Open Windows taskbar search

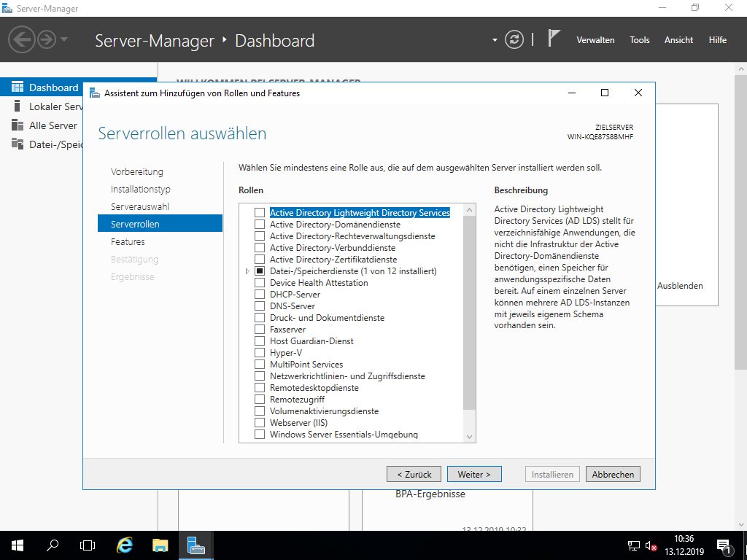point(53,545)
